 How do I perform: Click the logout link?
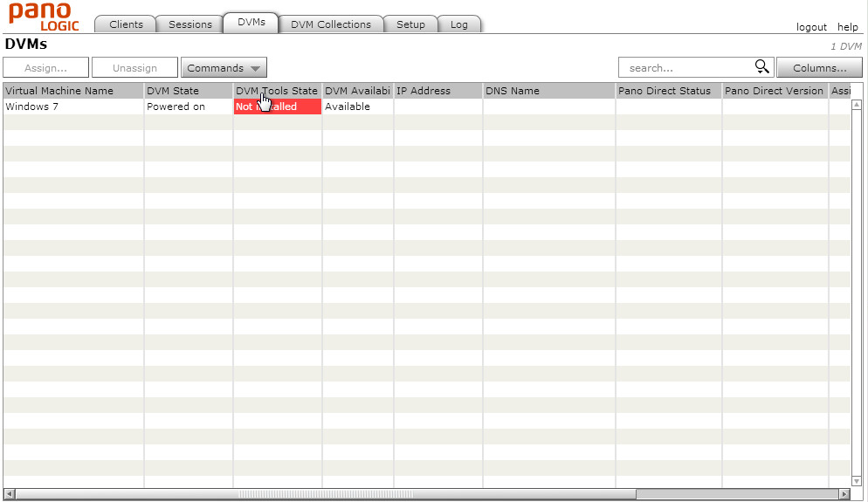[x=811, y=26]
